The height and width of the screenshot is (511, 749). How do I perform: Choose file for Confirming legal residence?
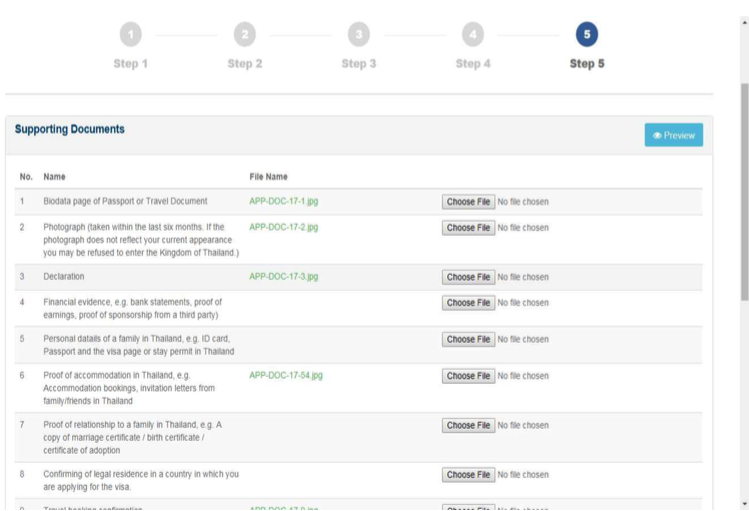[468, 475]
